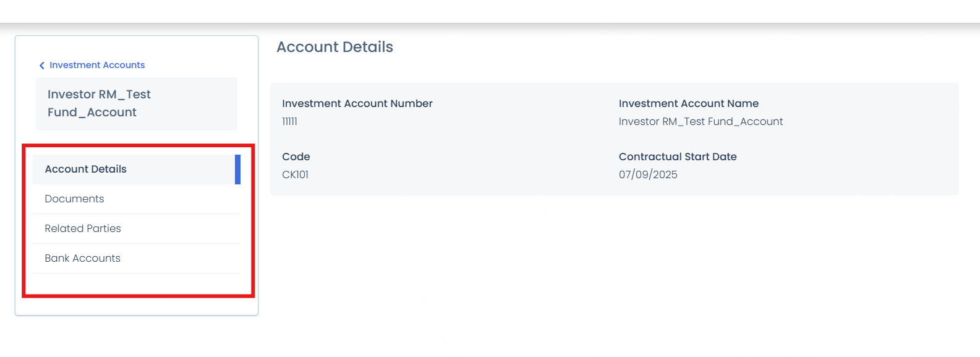Click the Investment Account Name label

[x=689, y=103]
